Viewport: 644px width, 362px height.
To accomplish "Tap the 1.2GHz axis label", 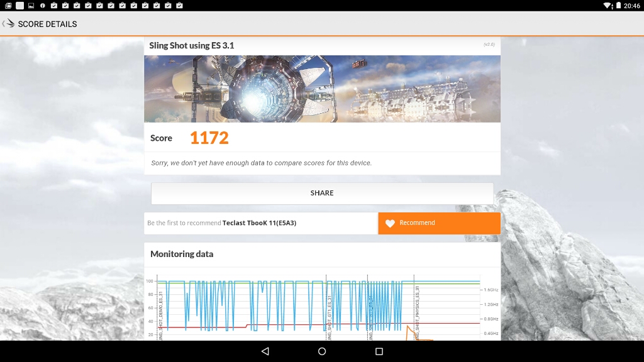I will pyautogui.click(x=491, y=305).
